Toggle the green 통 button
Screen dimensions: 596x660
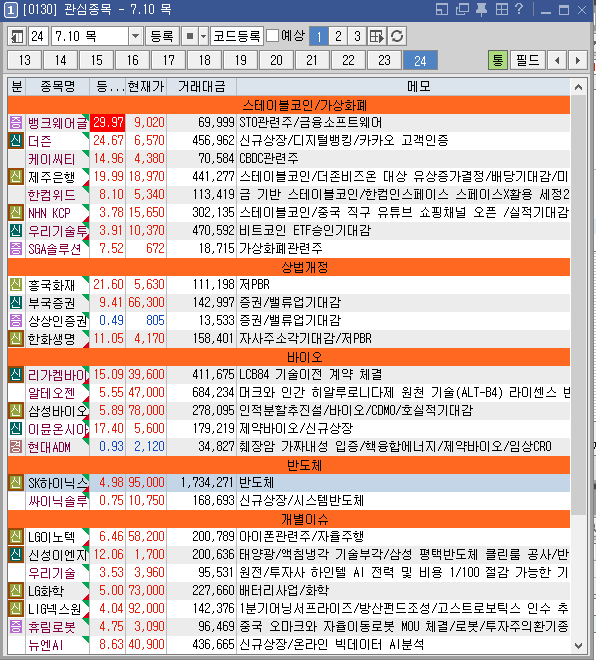(498, 60)
